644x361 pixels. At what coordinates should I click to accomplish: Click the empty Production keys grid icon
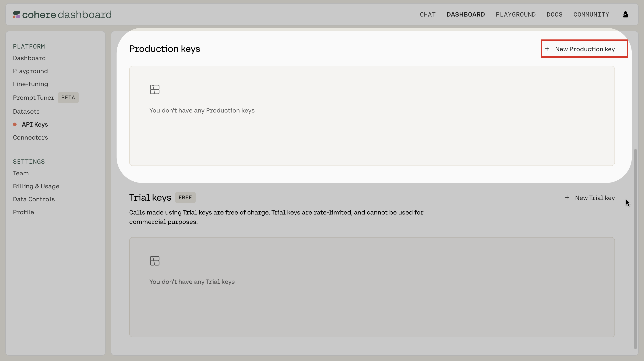[x=155, y=89]
